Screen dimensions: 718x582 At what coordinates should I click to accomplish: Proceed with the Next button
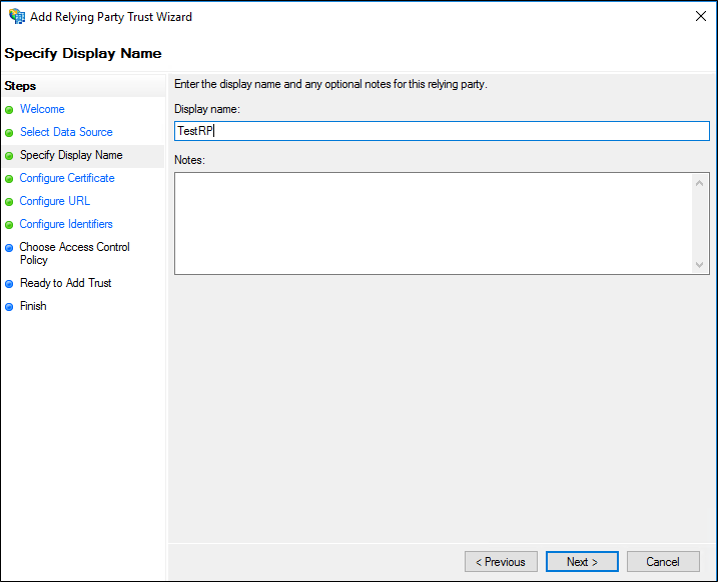click(582, 561)
